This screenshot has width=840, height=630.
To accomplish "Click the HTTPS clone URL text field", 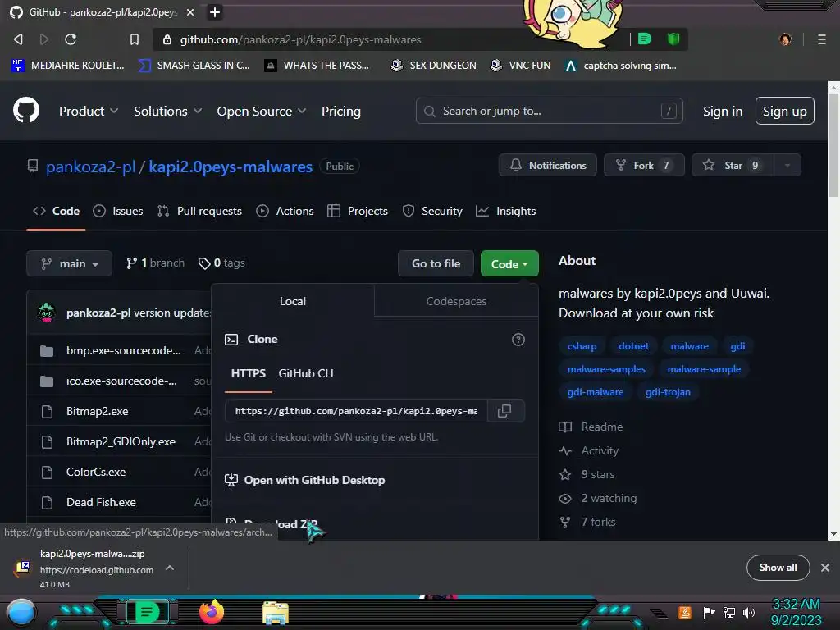I will click(356, 411).
